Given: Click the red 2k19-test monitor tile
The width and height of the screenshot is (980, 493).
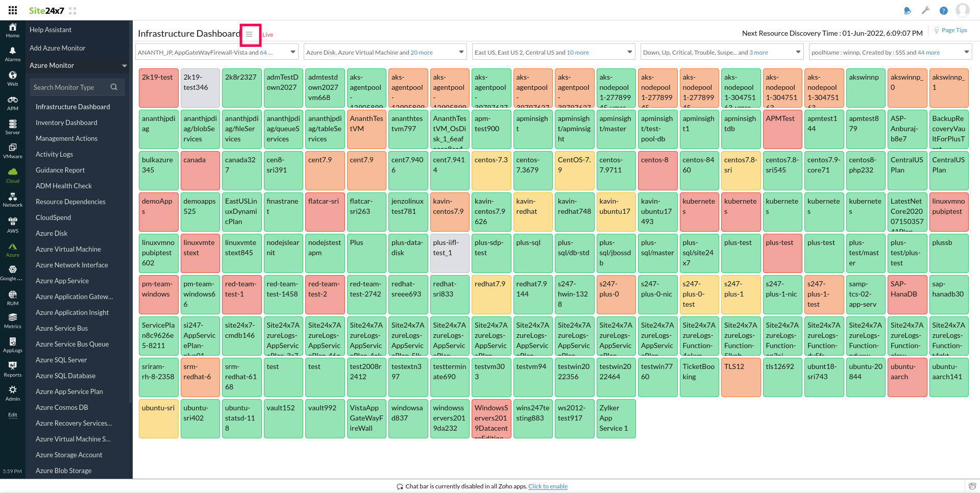Looking at the screenshot, I should click(158, 88).
